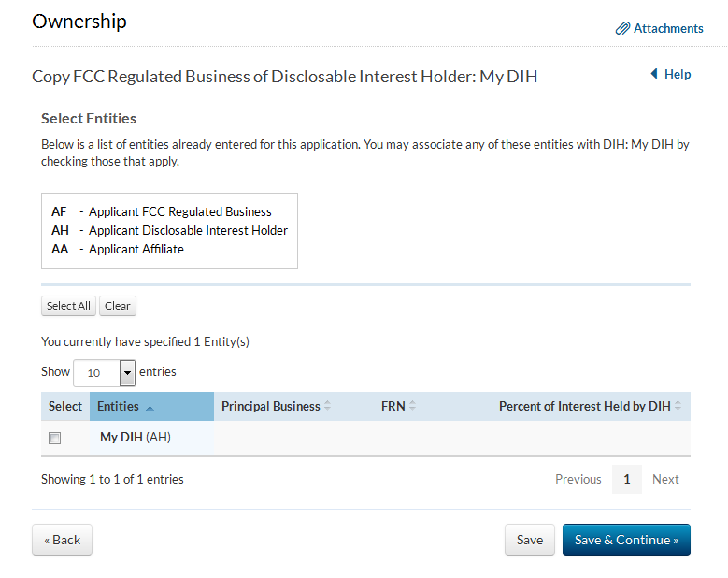This screenshot has width=728, height=578.
Task: Click the My DIH (AH) entity row
Action: [136, 437]
